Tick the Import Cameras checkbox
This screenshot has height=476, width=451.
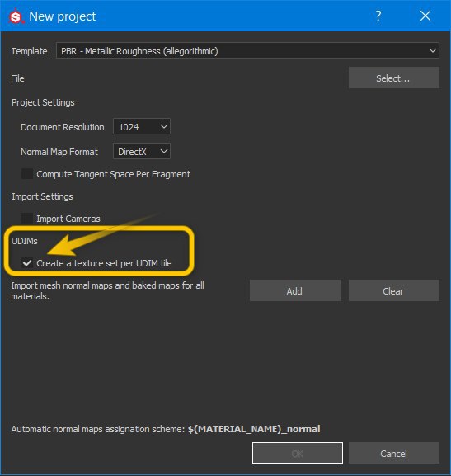point(27,219)
